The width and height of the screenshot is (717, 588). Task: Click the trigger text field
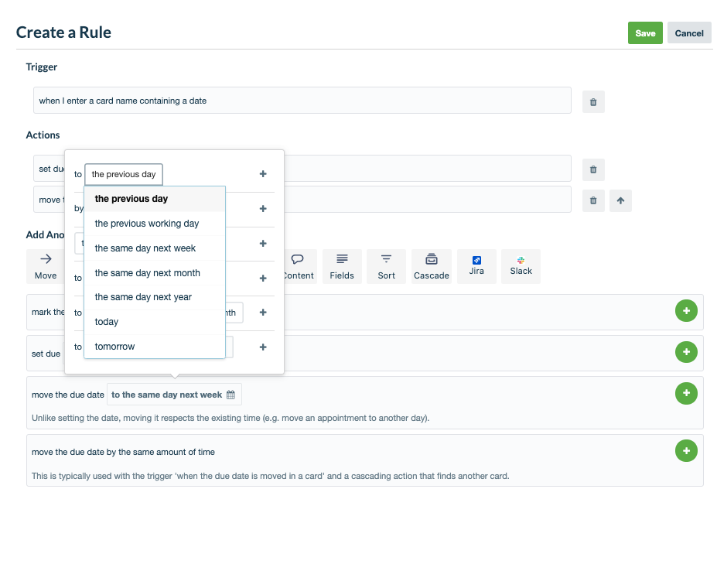302,101
